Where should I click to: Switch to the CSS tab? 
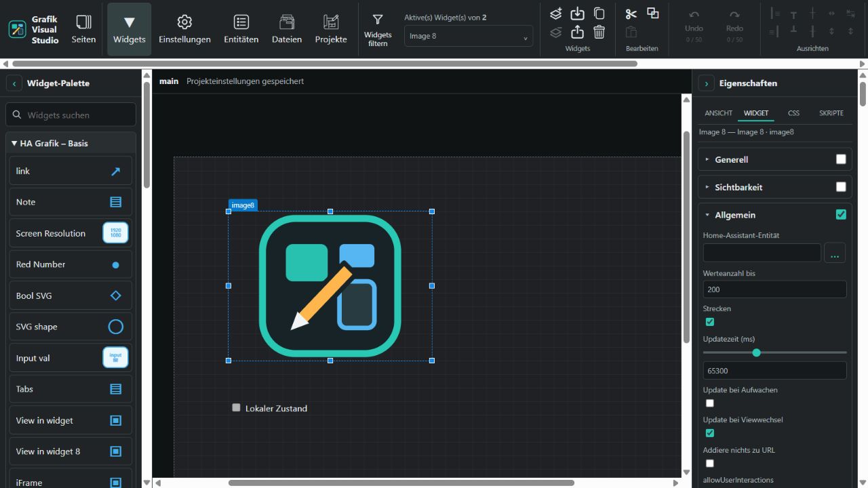click(x=793, y=113)
